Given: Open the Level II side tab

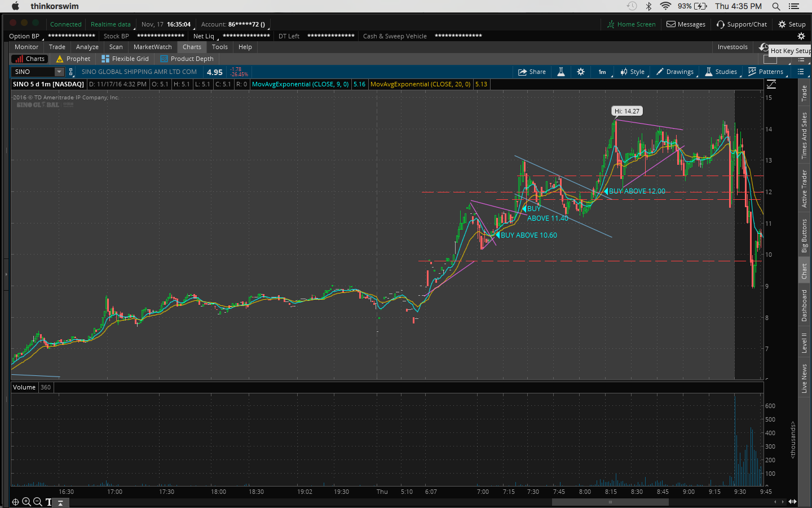Looking at the screenshot, I should point(804,343).
